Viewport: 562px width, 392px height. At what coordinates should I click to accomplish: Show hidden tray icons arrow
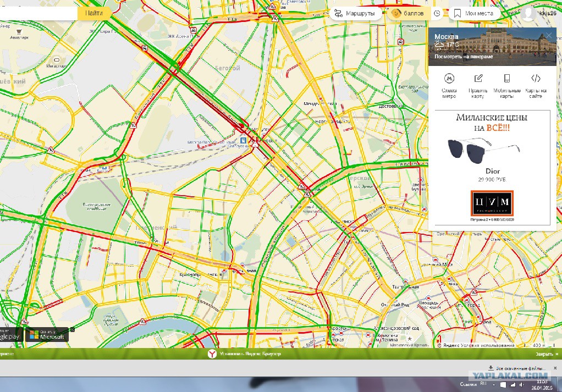pyautogui.click(x=494, y=384)
